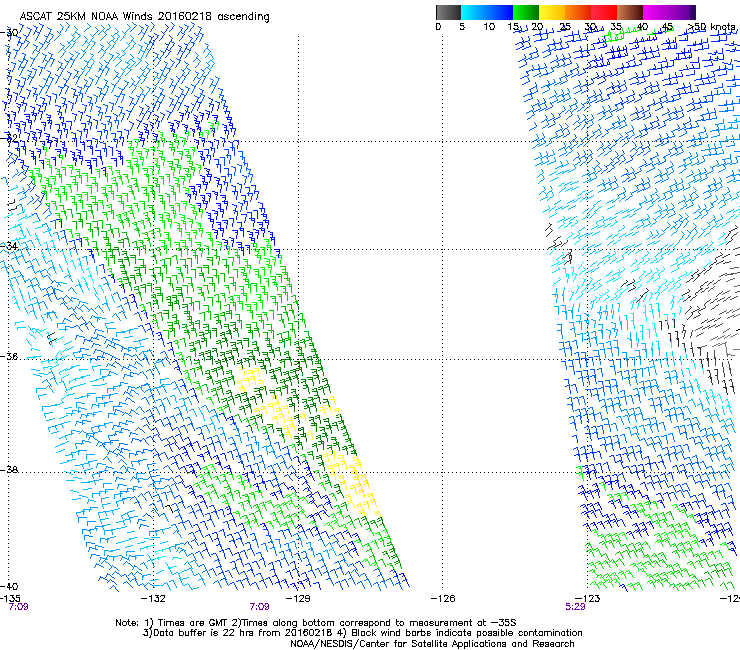
Task: Click the yellow 20-25 knots legend segment
Action: (552, 12)
